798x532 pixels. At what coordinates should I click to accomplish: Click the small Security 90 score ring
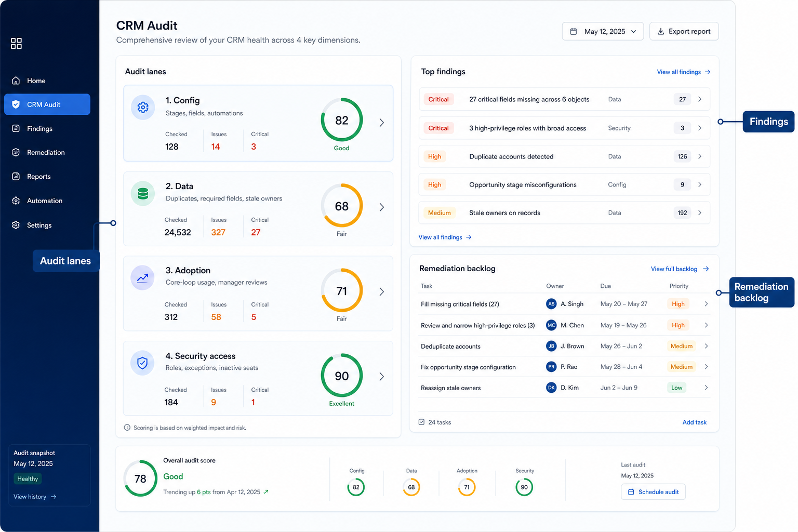[x=524, y=487]
